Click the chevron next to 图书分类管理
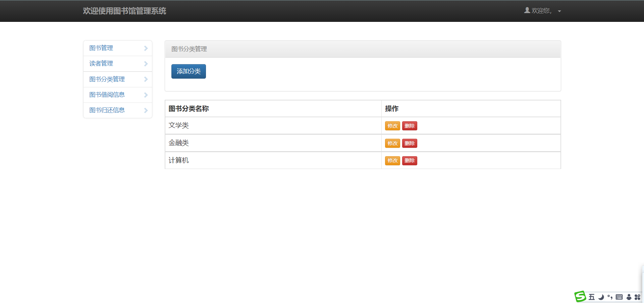Viewport: 644px width, 303px height. [146, 79]
